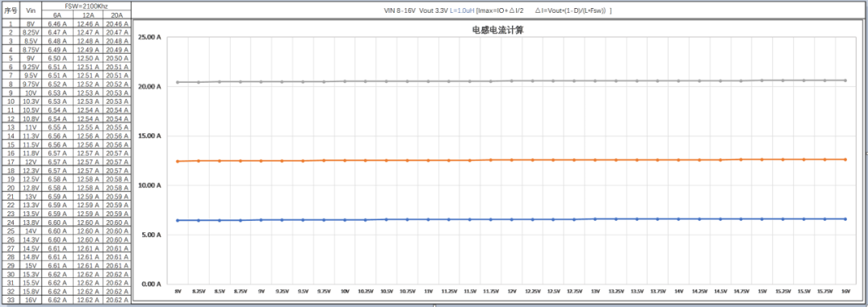Select the '6.52 A' cell in row 8
This screenshot has height=307, width=868.
[57, 84]
